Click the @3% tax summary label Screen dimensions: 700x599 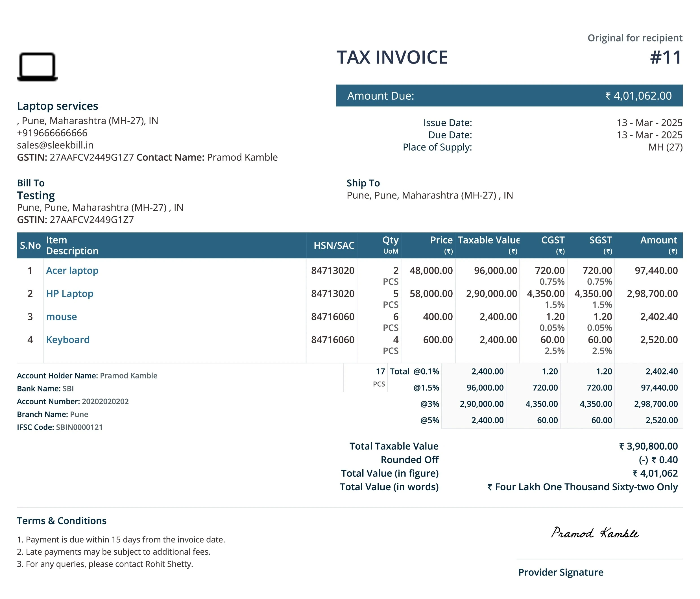tap(430, 404)
